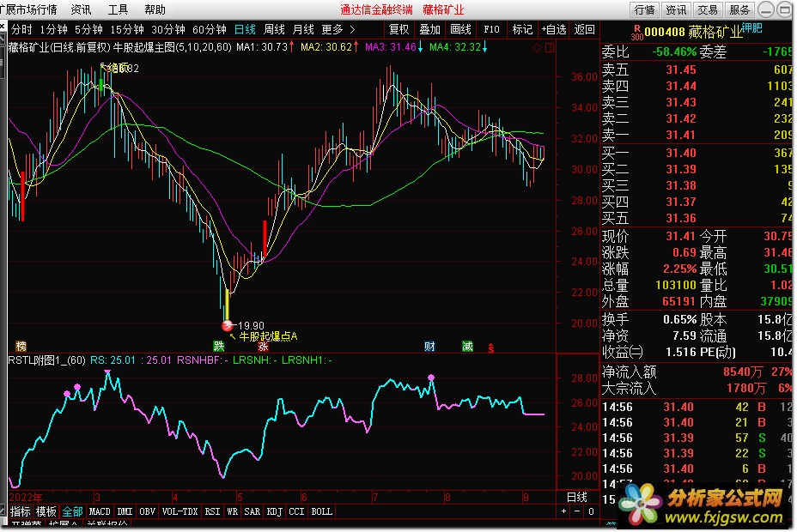Click stock code 000408 藏格矿业 title
Viewport: 797px width, 532px height.
coord(693,33)
